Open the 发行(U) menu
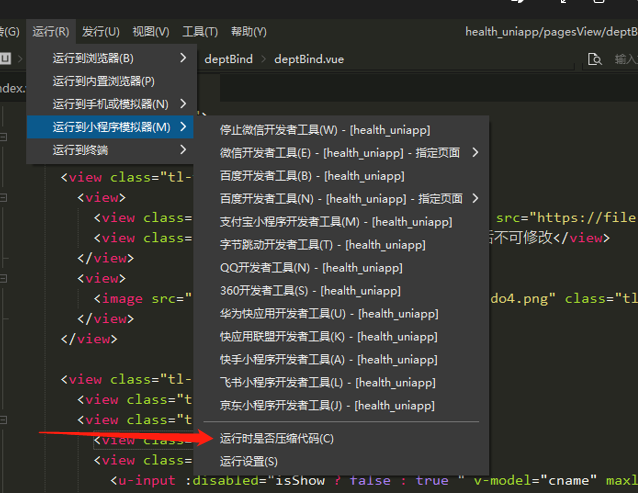638x493 pixels. coord(101,32)
